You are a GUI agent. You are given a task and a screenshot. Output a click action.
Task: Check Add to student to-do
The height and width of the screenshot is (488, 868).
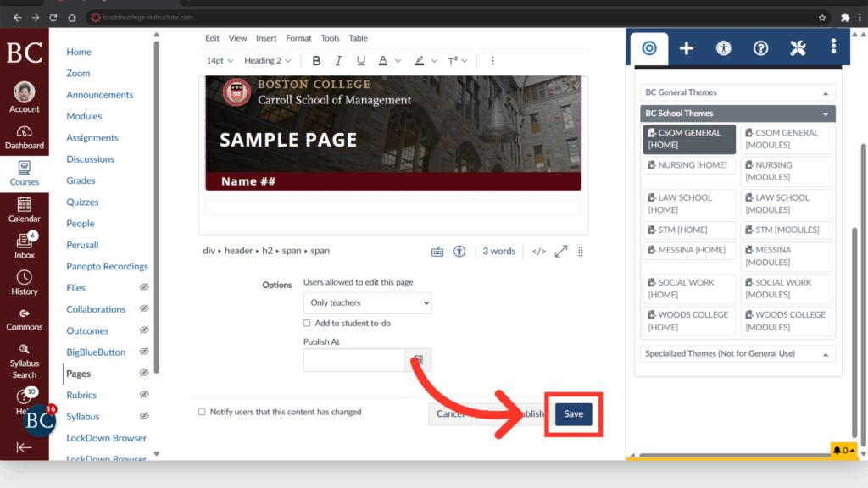307,323
